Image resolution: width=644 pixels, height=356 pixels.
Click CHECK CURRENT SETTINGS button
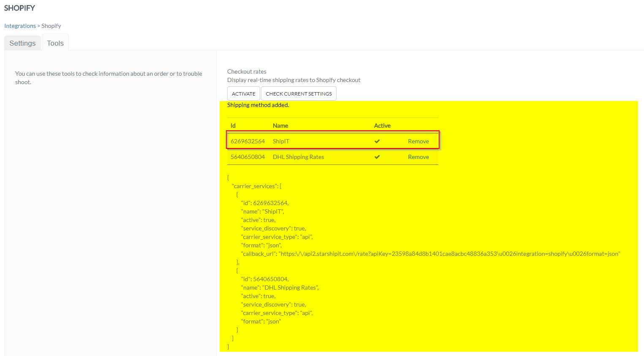coord(299,94)
